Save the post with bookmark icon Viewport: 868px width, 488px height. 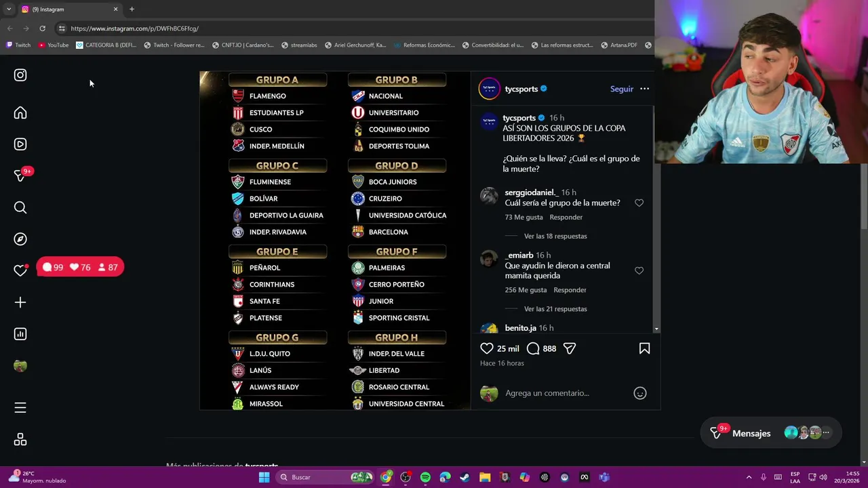click(644, 348)
